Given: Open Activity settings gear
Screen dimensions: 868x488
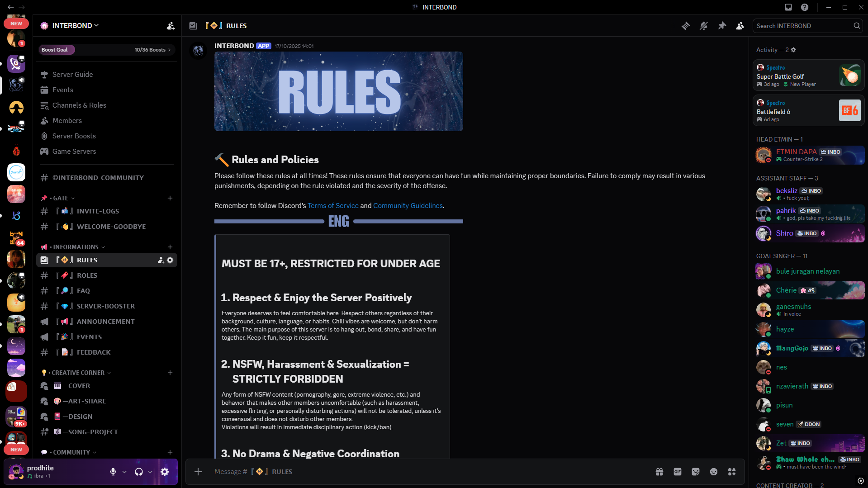Looking at the screenshot, I should (x=793, y=50).
